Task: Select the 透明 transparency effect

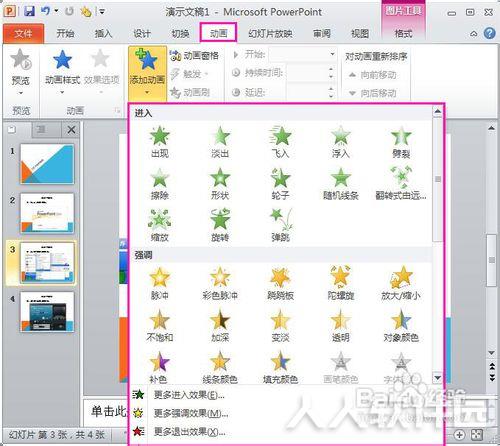Action: coord(341,326)
